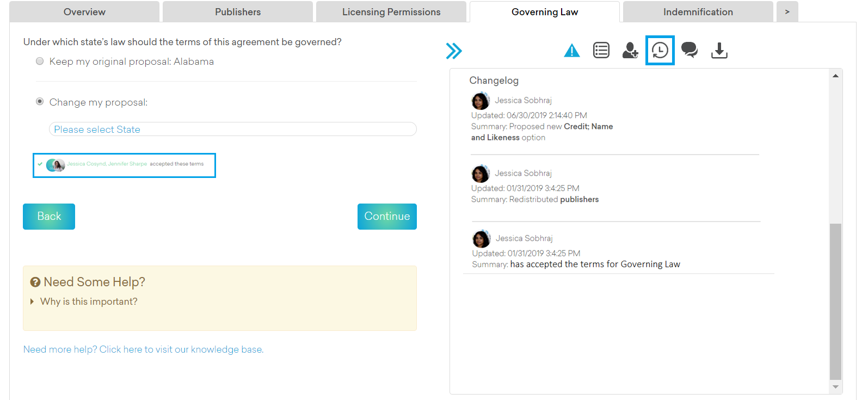This screenshot has width=868, height=400.
Task: Open the comments chat bubble icon
Action: [690, 51]
